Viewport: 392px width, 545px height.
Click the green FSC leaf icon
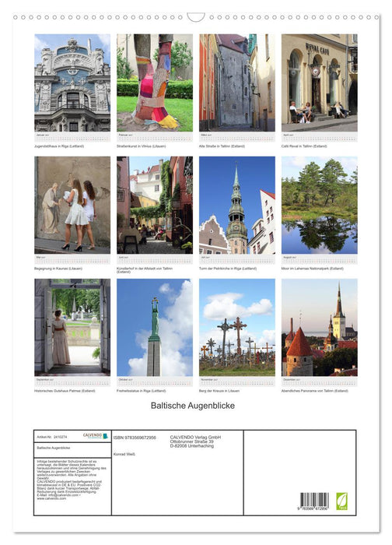click(x=341, y=501)
